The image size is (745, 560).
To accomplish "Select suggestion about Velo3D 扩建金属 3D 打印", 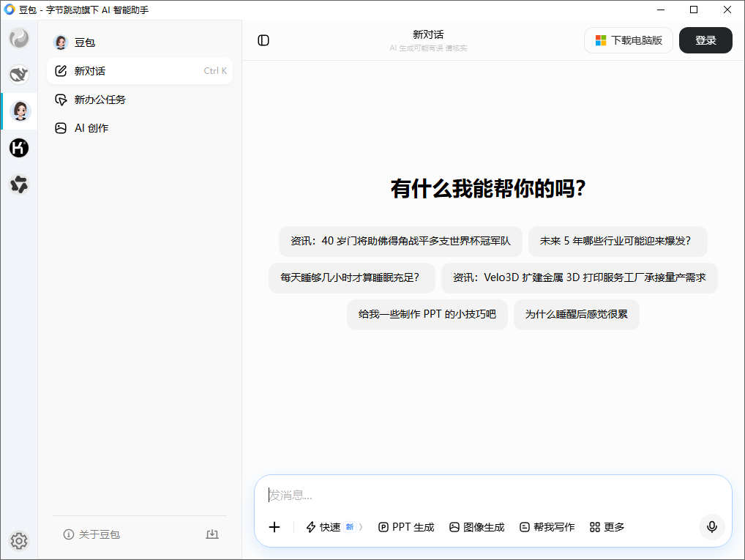I will [x=579, y=277].
